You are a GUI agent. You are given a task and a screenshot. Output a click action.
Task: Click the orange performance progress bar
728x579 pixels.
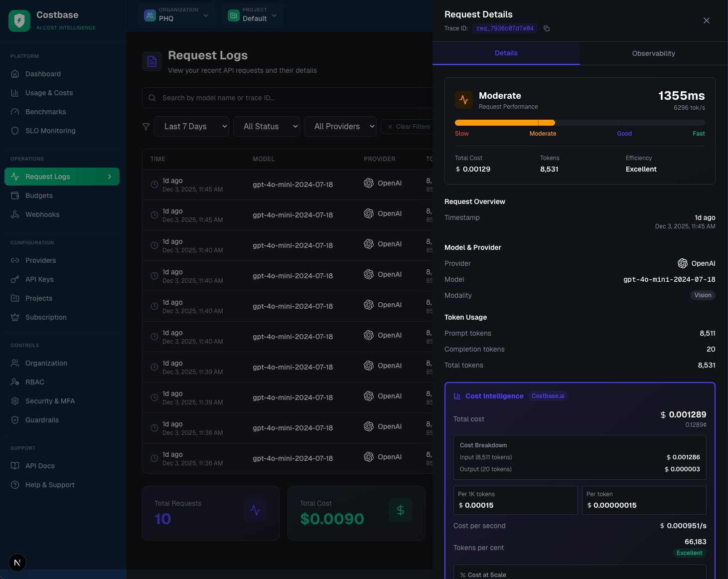click(x=505, y=123)
